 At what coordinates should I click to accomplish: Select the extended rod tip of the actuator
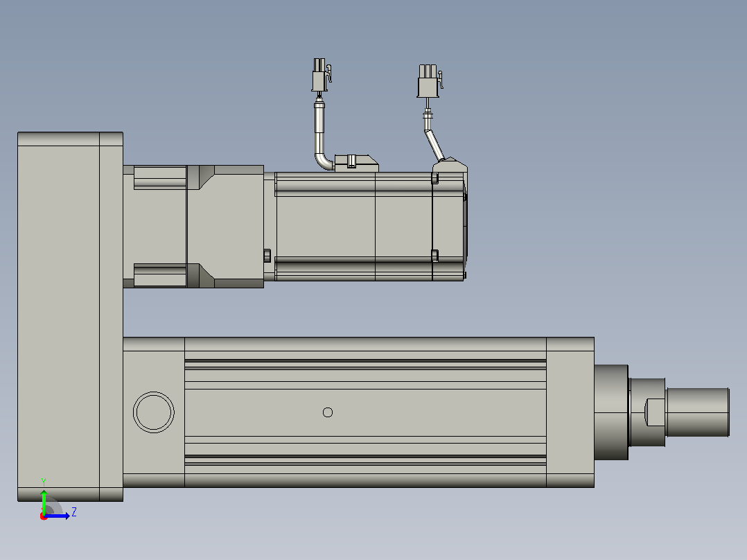pyautogui.click(x=698, y=412)
